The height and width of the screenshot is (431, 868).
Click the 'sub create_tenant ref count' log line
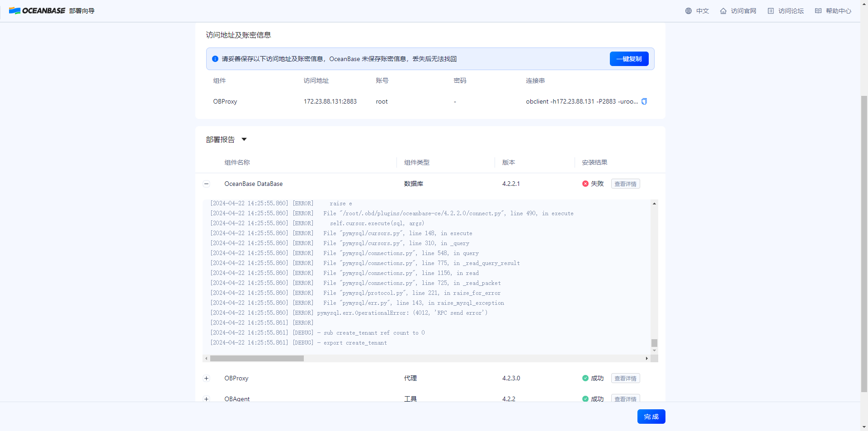pos(317,333)
